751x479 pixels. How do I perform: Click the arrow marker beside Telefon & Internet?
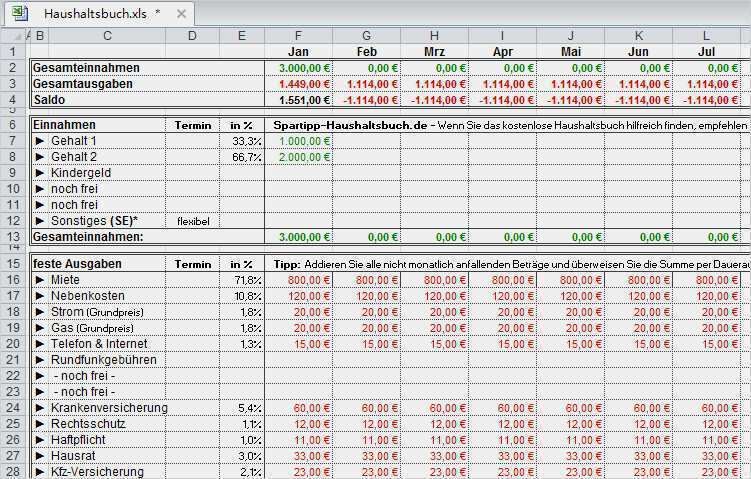(40, 344)
